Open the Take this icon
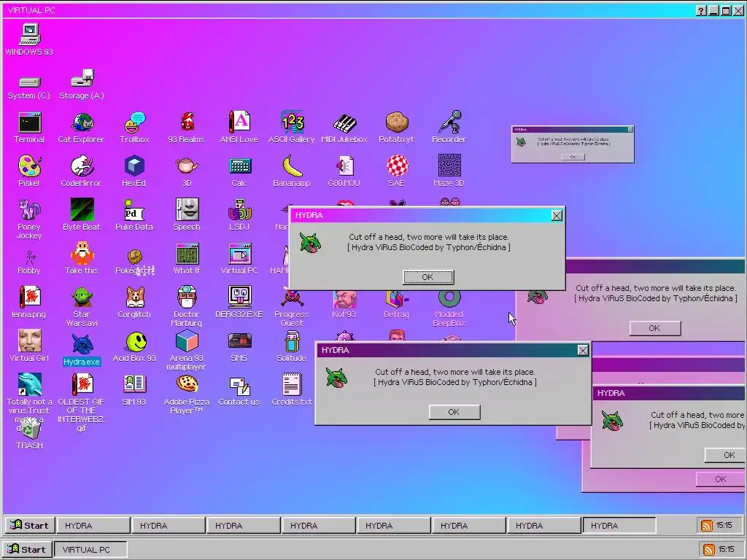Viewport: 747px width, 560px height. tap(82, 253)
